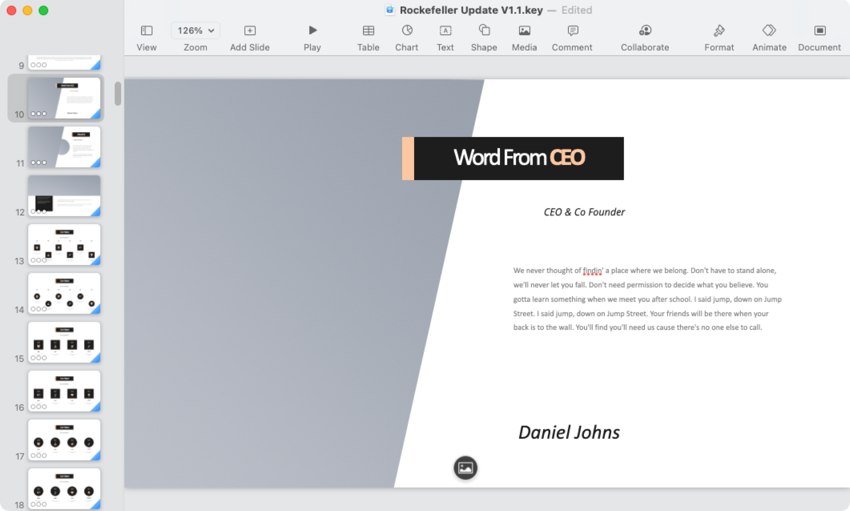
Task: Click the Word From CEO title
Action: (519, 158)
